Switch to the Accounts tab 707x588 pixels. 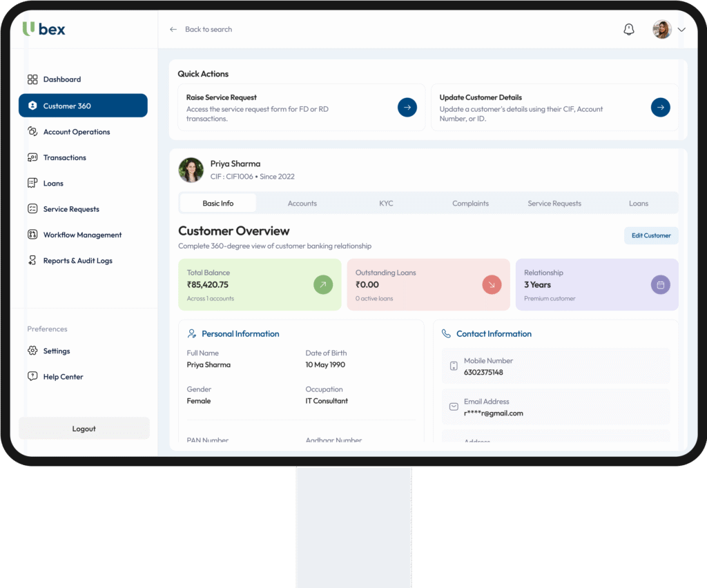click(x=302, y=204)
